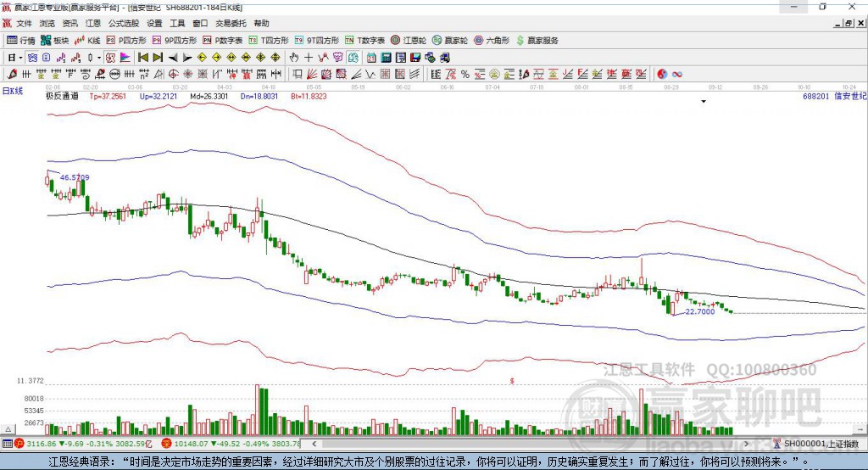Expand the candlestick style dropdown arrow
Screen dimensions: 868x470
pos(99,58)
